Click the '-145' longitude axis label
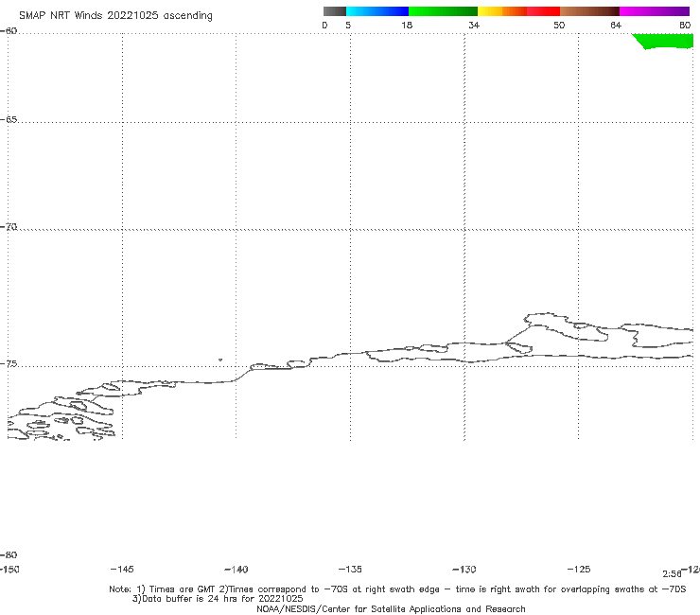The height and width of the screenshot is (615, 700). click(x=122, y=570)
